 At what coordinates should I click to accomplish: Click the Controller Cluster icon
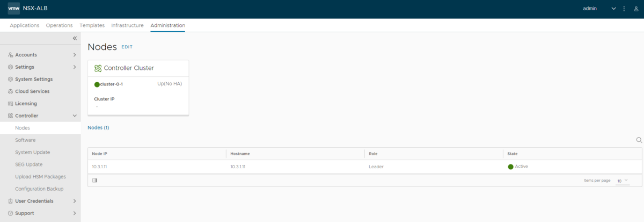98,68
